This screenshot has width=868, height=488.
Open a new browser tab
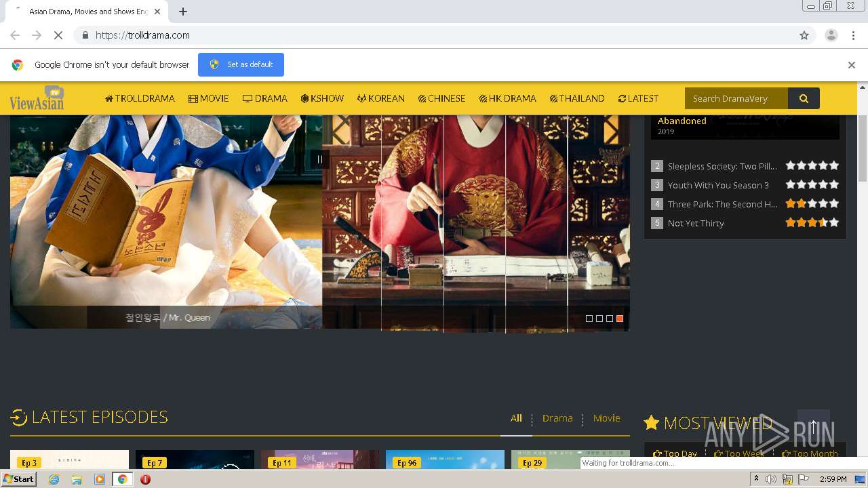(183, 12)
